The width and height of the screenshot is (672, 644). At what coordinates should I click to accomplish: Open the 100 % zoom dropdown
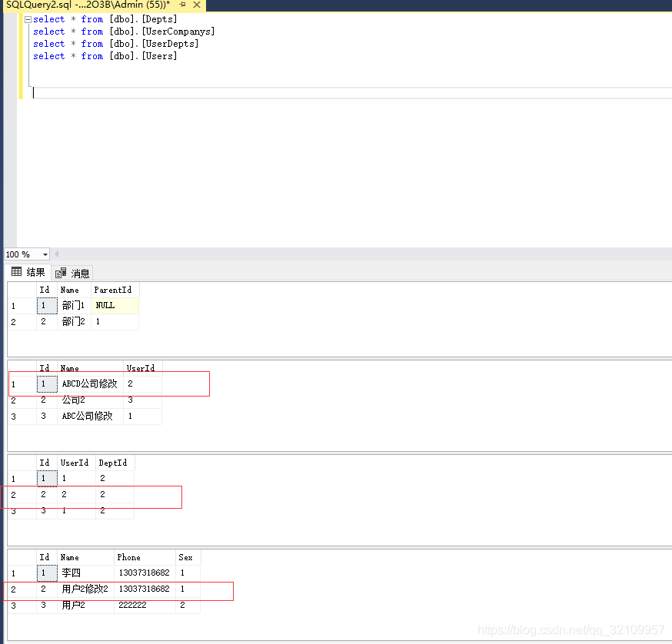tap(45, 254)
